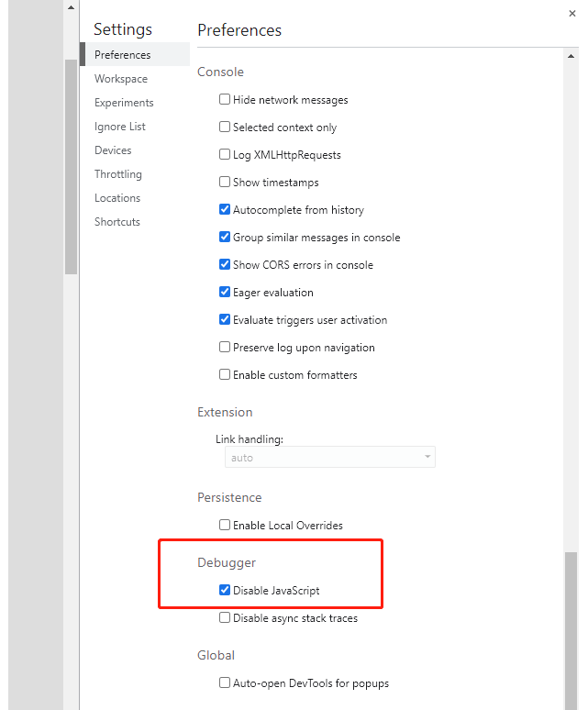Enable Auto-open DevTools for popups
Image resolution: width=588 pixels, height=710 pixels.
[x=225, y=682]
